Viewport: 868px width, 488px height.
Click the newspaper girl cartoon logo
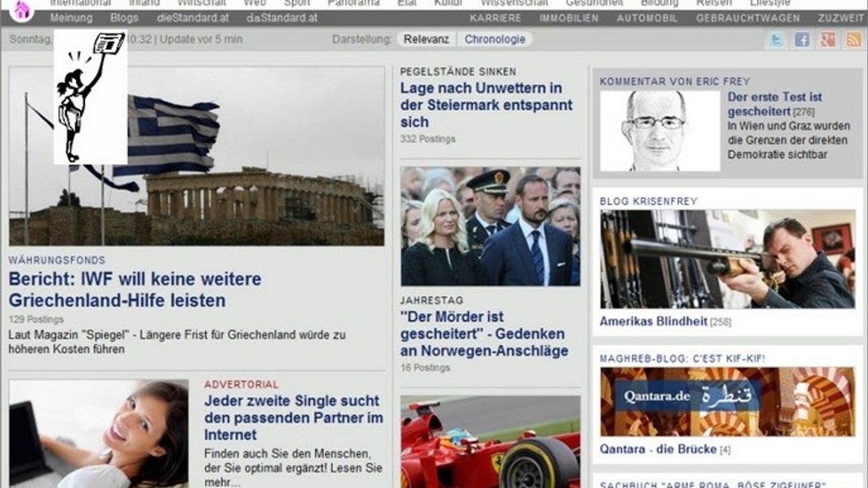pyautogui.click(x=90, y=96)
